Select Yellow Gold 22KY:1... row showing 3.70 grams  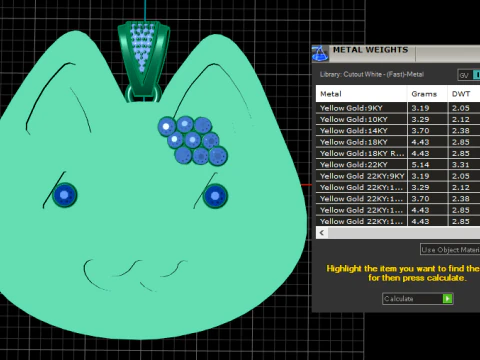[398, 198]
